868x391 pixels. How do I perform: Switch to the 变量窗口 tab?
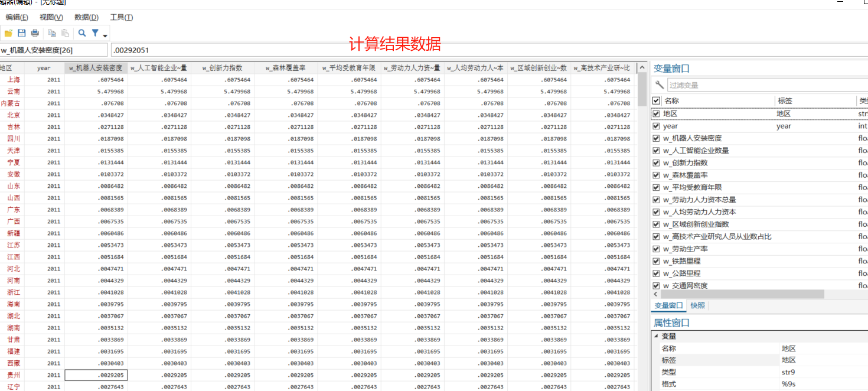tap(669, 305)
